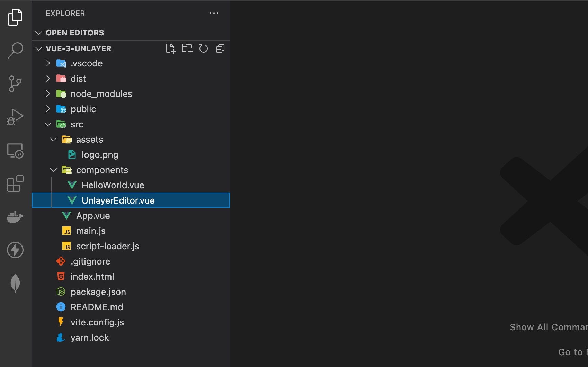Open README.md file
The image size is (588, 367).
coord(131,307)
